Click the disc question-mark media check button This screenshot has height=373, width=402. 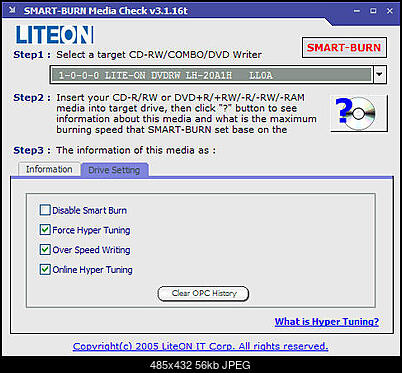359,113
